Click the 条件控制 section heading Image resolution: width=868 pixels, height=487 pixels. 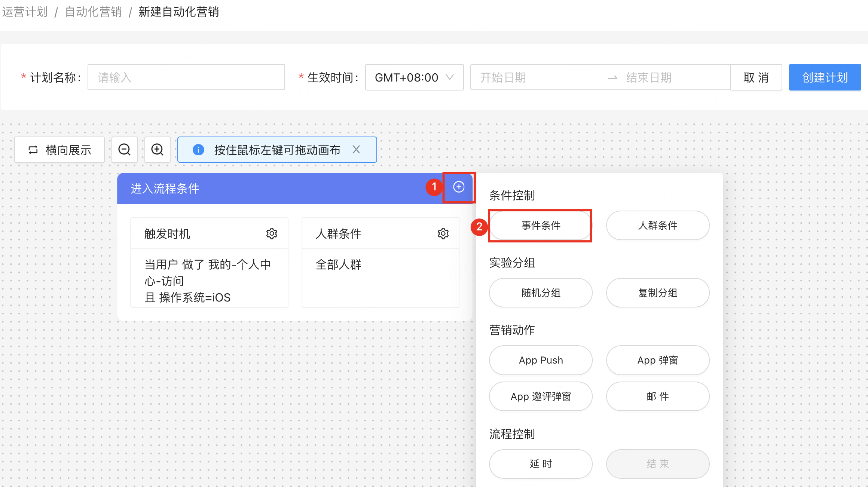tap(512, 195)
